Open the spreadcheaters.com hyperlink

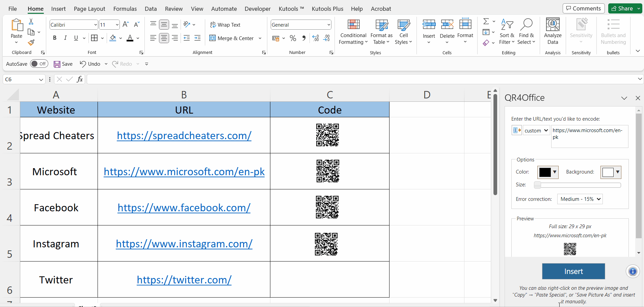pyautogui.click(x=184, y=135)
